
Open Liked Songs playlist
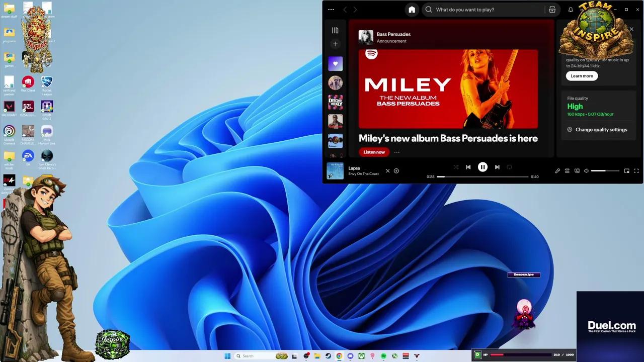click(x=335, y=64)
